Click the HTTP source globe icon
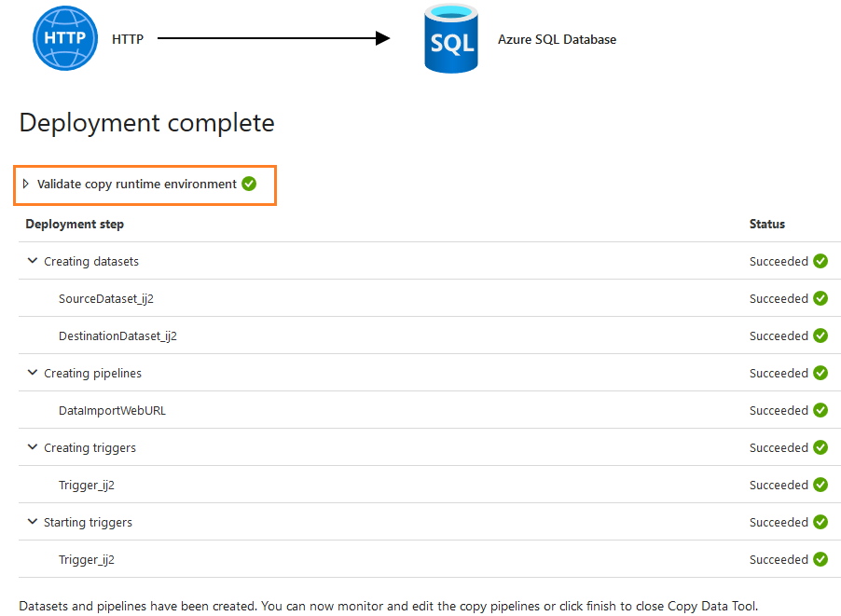This screenshot has width=841, height=616. click(65, 38)
